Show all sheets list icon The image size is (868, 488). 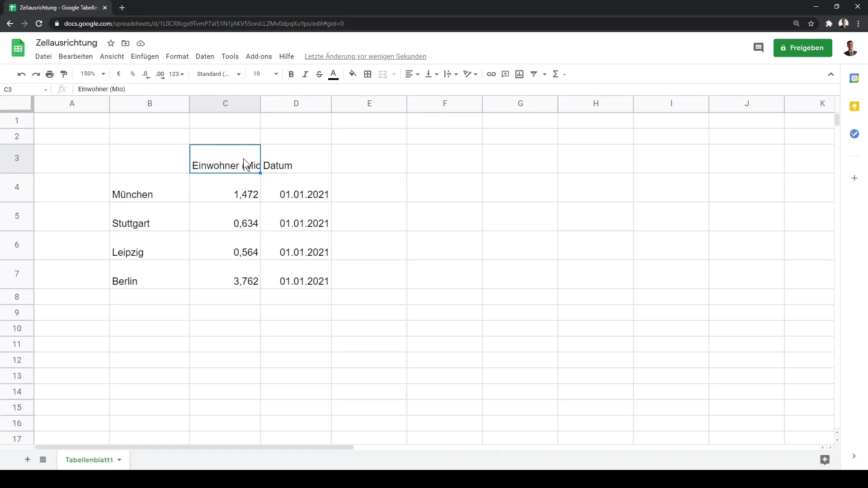(x=43, y=460)
